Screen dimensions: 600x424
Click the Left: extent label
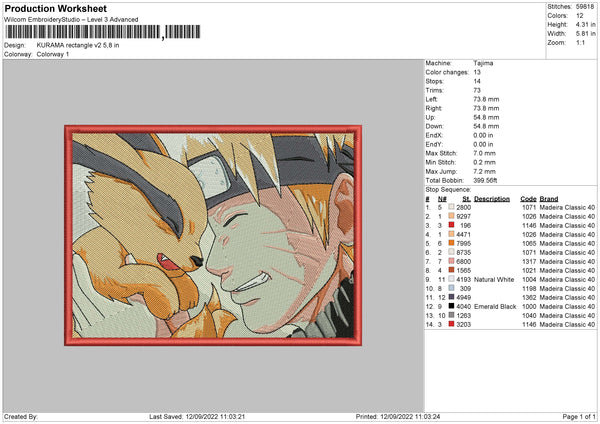[x=431, y=99]
